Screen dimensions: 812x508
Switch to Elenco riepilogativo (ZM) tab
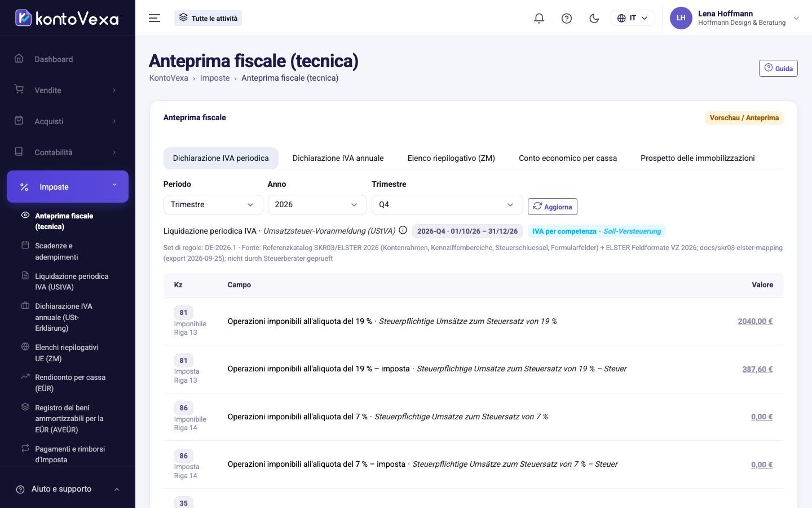pyautogui.click(x=451, y=158)
